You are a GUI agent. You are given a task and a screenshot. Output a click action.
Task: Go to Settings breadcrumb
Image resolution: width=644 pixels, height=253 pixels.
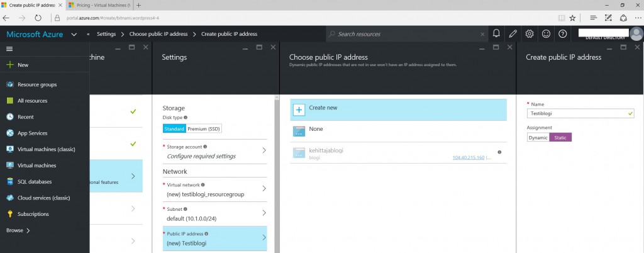[106, 34]
